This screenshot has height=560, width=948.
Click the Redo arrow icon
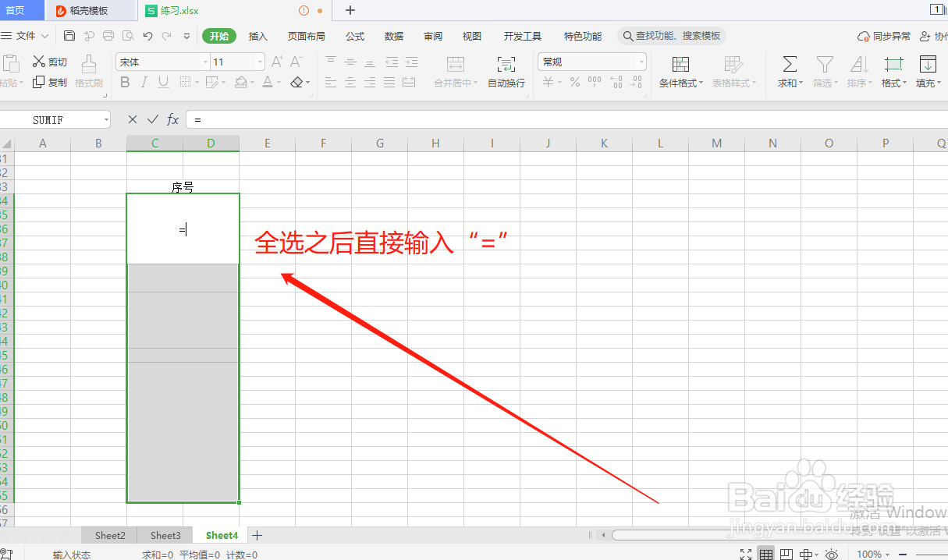[x=167, y=36]
